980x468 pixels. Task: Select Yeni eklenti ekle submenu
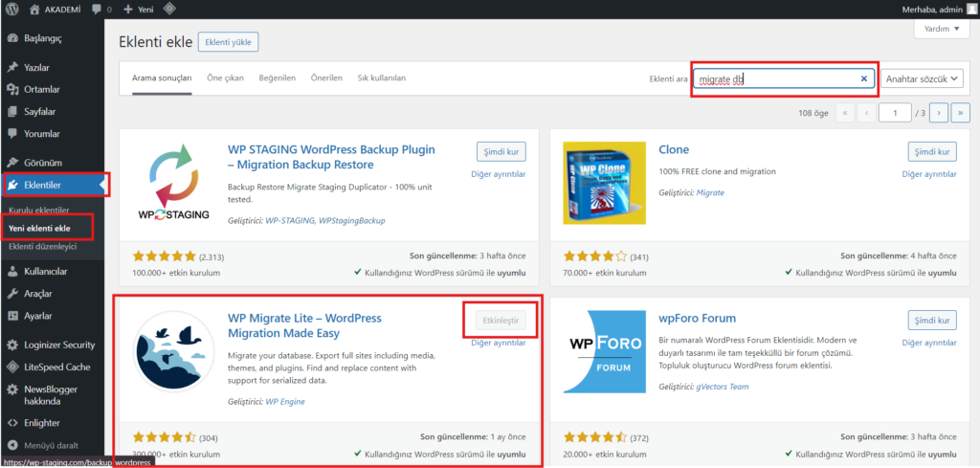[39, 228]
